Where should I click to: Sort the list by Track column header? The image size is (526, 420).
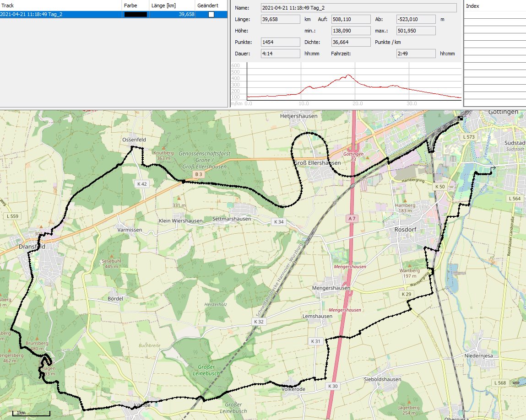click(x=61, y=5)
